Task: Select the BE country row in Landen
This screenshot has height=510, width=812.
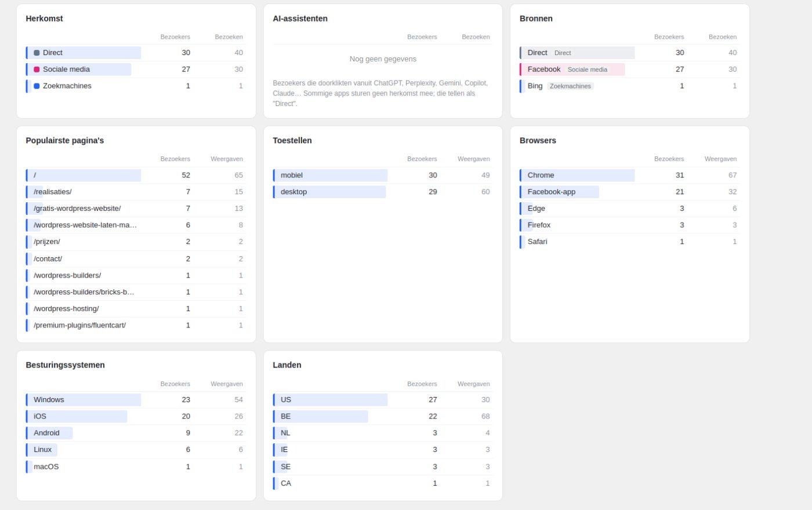Action: [x=383, y=417]
